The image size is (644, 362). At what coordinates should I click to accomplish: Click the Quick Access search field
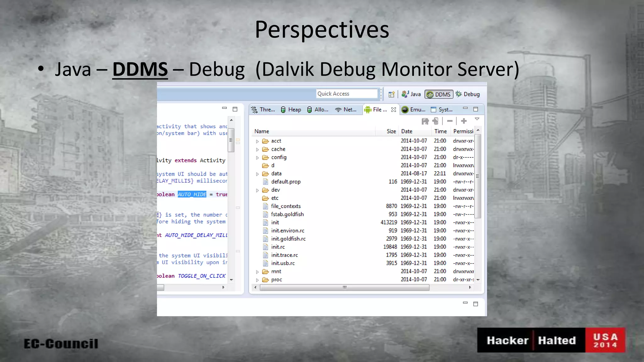tap(347, 94)
